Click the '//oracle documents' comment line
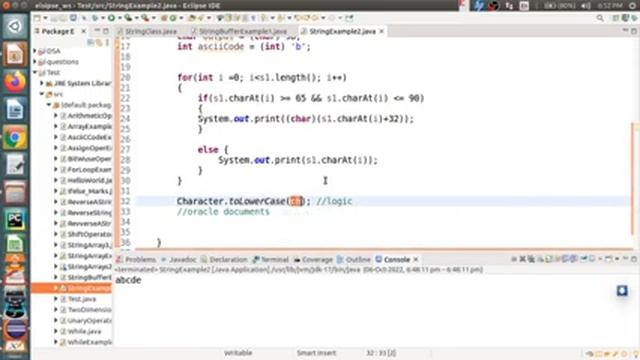 (223, 212)
